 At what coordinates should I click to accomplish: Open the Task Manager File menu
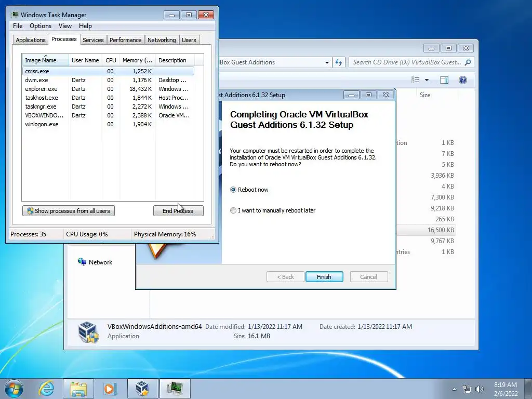click(18, 26)
